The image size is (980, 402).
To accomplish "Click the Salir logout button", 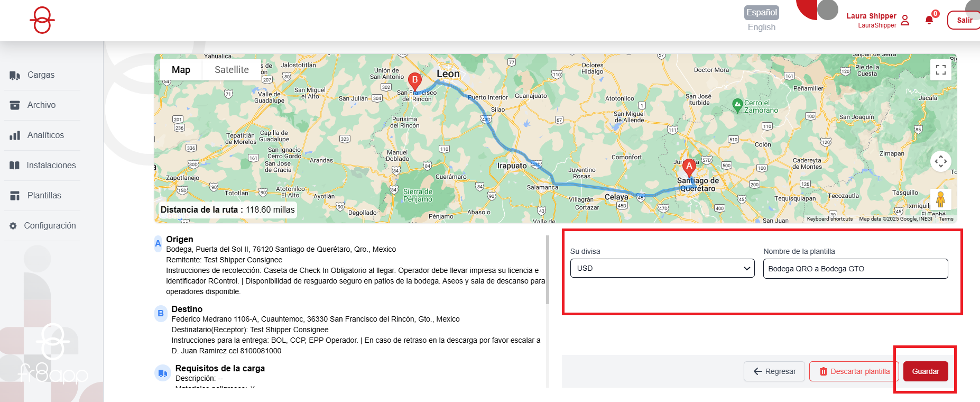I will pos(964,20).
